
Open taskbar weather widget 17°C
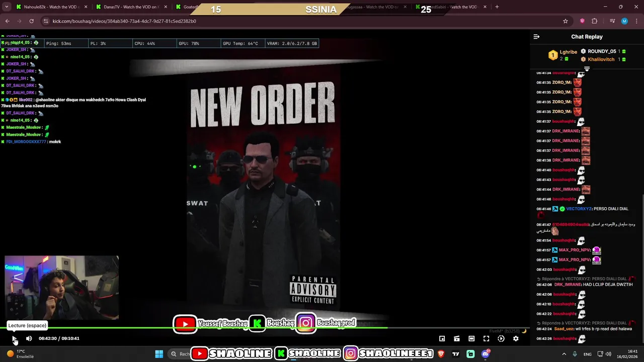[x=21, y=354]
